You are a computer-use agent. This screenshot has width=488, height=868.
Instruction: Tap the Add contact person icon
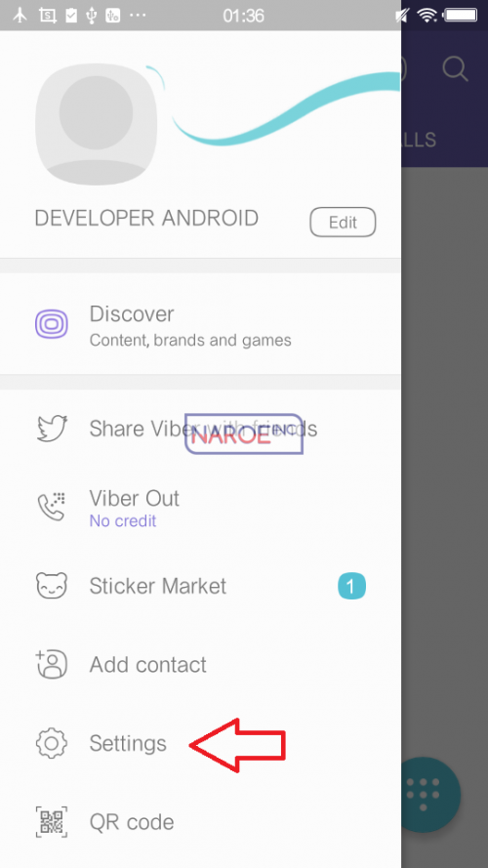tap(52, 664)
